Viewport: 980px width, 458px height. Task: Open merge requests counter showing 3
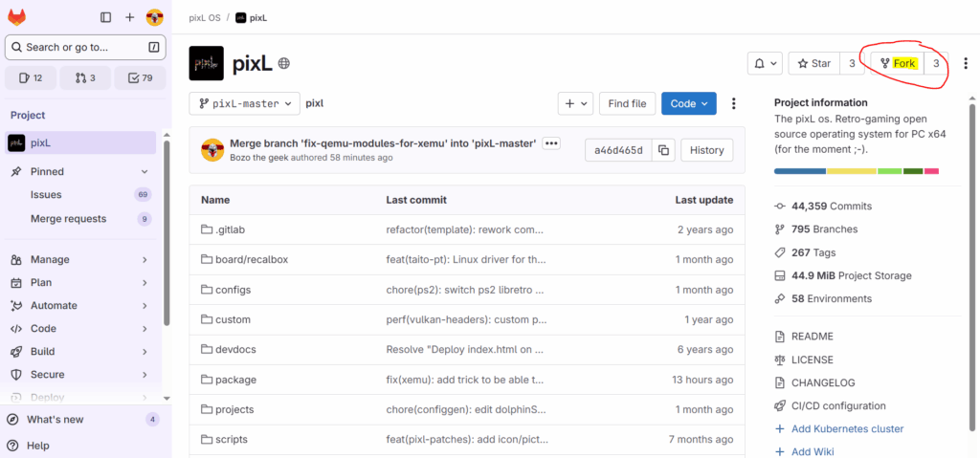pyautogui.click(x=85, y=78)
